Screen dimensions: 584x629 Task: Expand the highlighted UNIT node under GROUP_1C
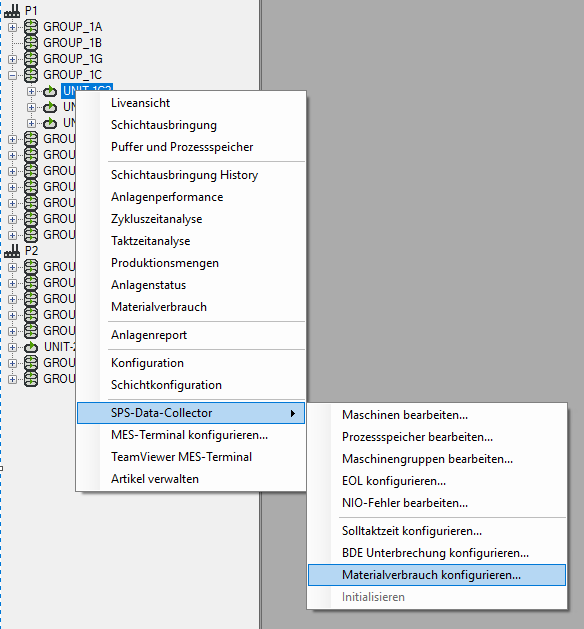tap(31, 91)
